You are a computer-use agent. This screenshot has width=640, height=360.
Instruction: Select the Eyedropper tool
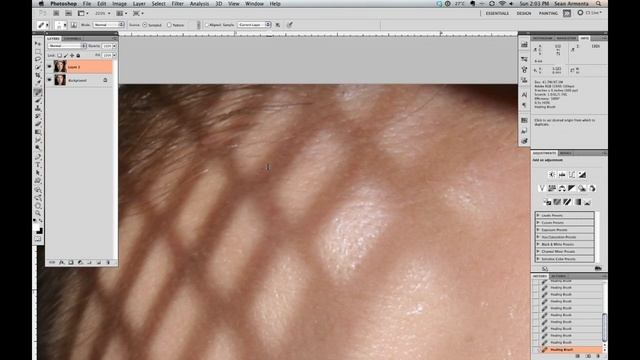[x=38, y=84]
